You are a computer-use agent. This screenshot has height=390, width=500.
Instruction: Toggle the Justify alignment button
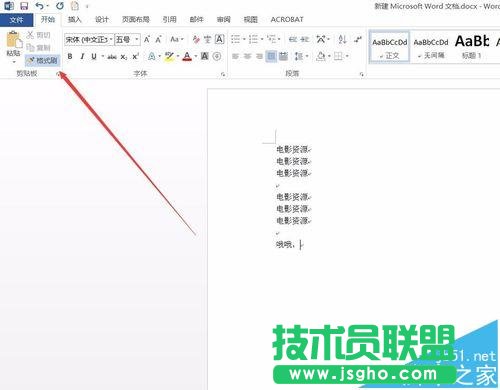(x=271, y=56)
